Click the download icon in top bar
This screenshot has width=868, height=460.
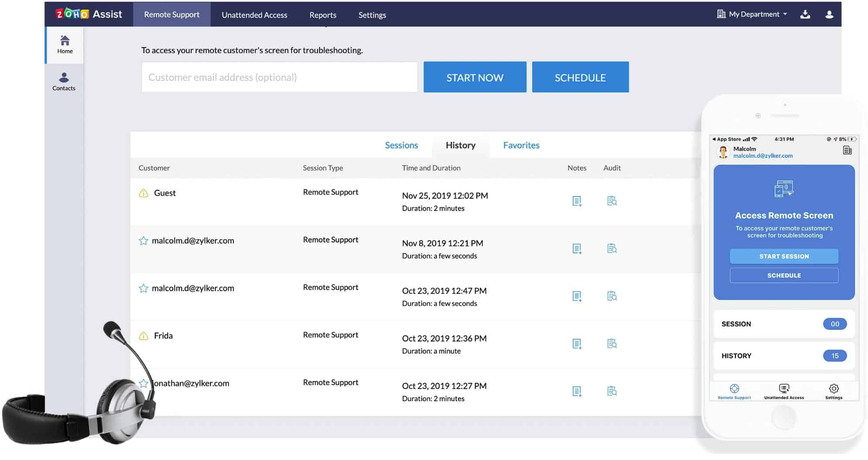click(x=805, y=14)
